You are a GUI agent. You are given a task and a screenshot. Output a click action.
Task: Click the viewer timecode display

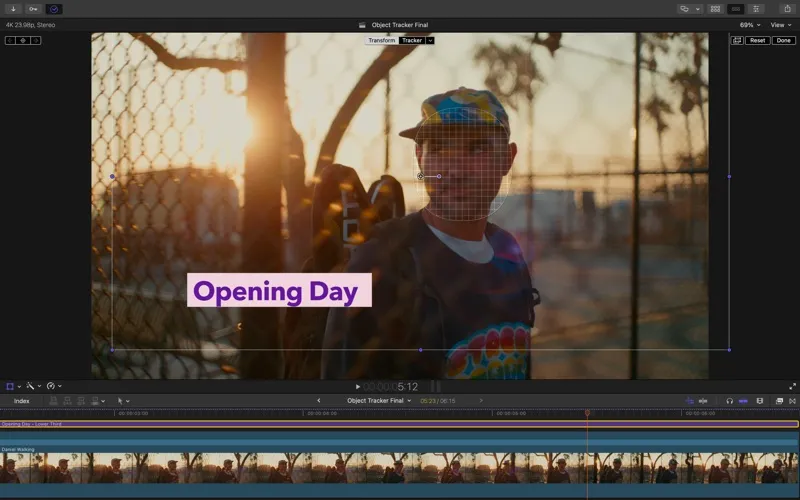(x=390, y=387)
